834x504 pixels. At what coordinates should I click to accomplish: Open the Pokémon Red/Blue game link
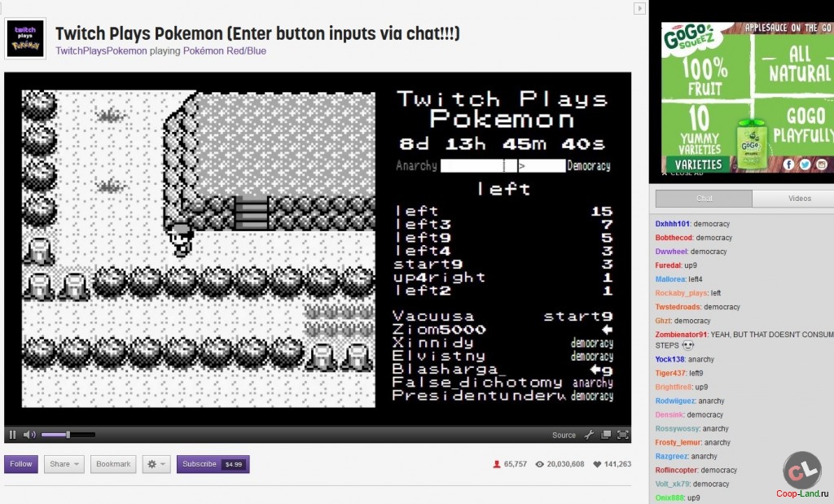pyautogui.click(x=225, y=51)
